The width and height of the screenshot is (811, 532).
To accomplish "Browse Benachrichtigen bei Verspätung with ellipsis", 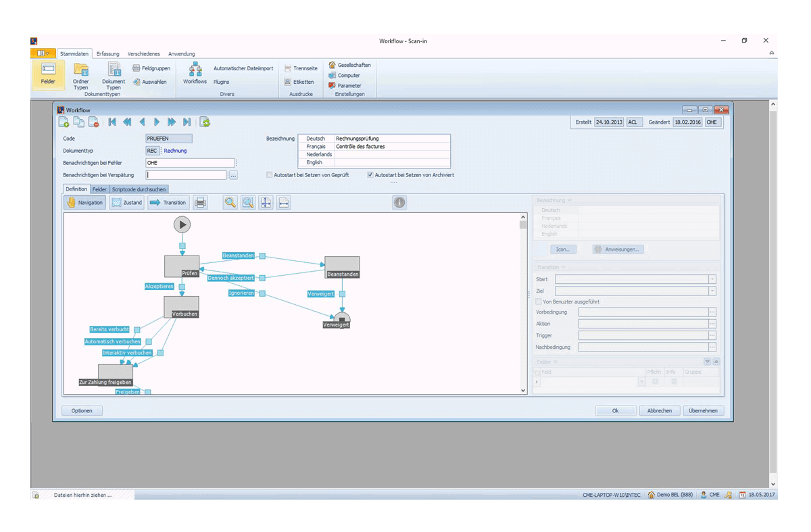I will [x=233, y=175].
